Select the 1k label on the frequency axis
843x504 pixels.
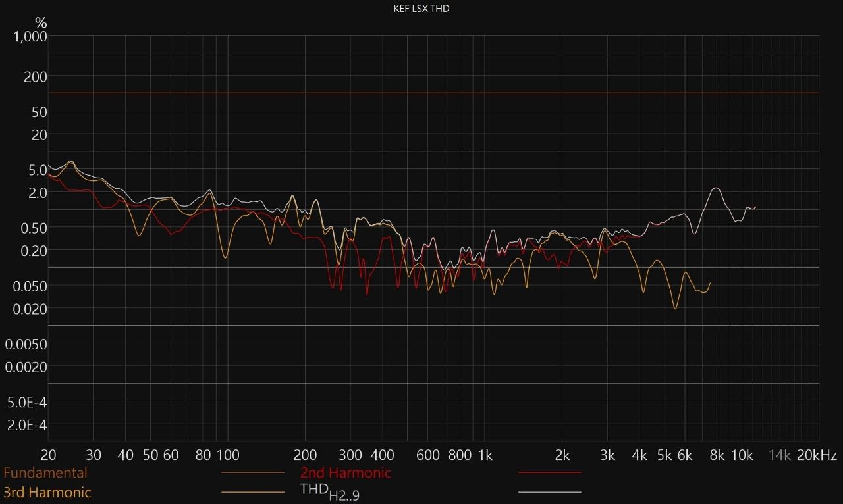pyautogui.click(x=485, y=455)
